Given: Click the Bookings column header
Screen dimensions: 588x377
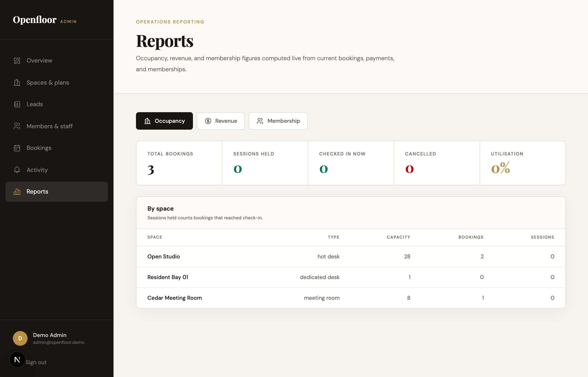Looking at the screenshot, I should (x=471, y=237).
